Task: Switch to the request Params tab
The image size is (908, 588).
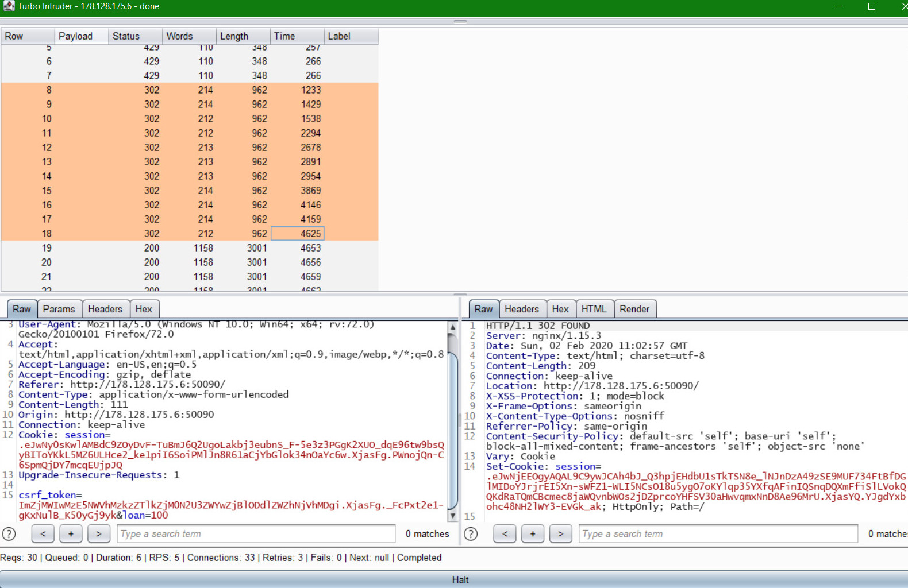Action: tap(59, 309)
